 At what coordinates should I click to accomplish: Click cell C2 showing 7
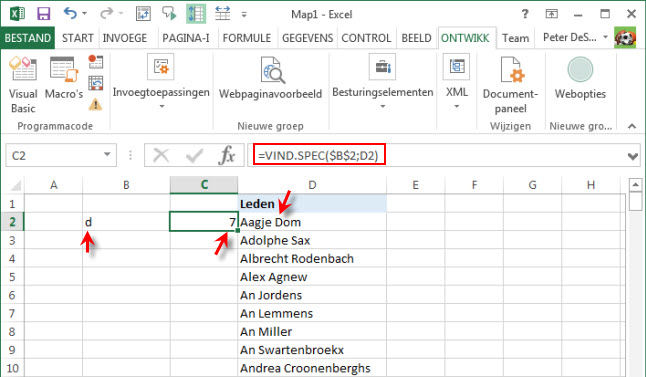pyautogui.click(x=204, y=222)
